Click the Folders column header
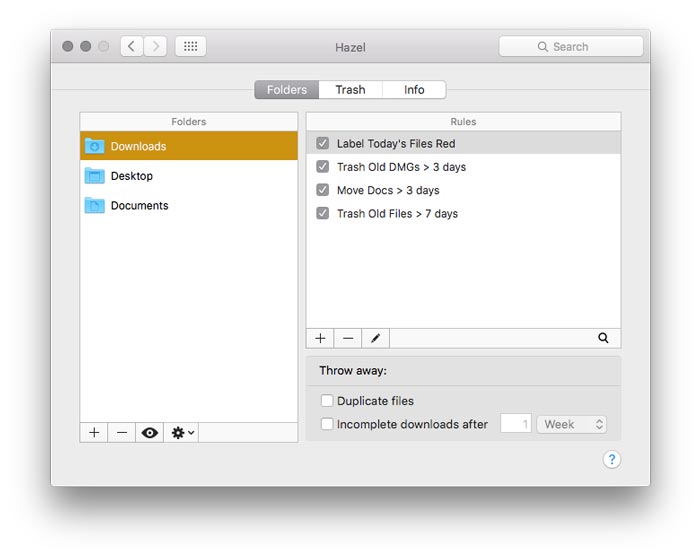 pos(189,121)
